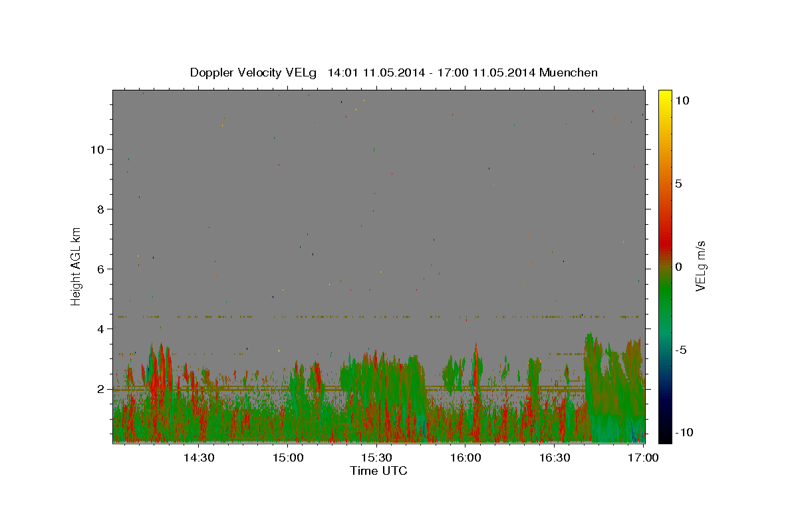798x532 pixels.
Task: Click the 15:00 time tick label
Action: [287, 458]
